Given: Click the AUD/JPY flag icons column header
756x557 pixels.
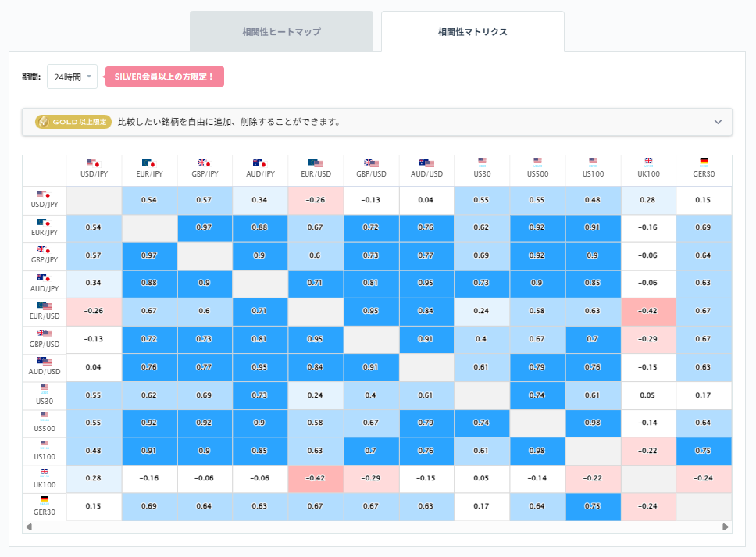Looking at the screenshot, I should click(x=260, y=162).
